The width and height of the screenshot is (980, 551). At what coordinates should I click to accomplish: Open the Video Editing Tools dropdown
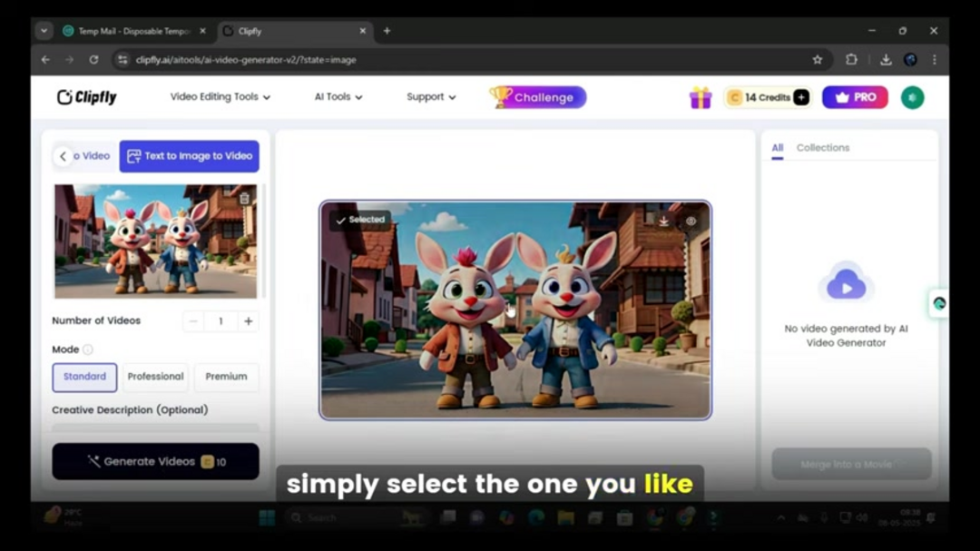(220, 96)
